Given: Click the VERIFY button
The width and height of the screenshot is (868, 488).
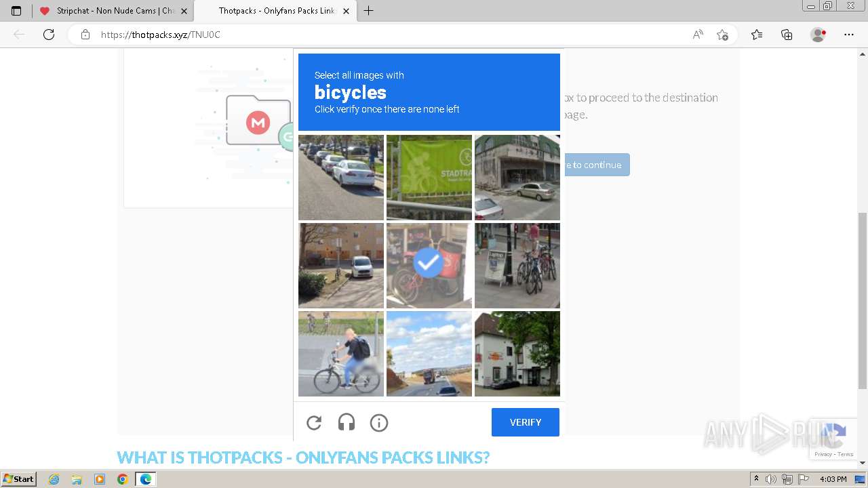Looking at the screenshot, I should [526, 422].
